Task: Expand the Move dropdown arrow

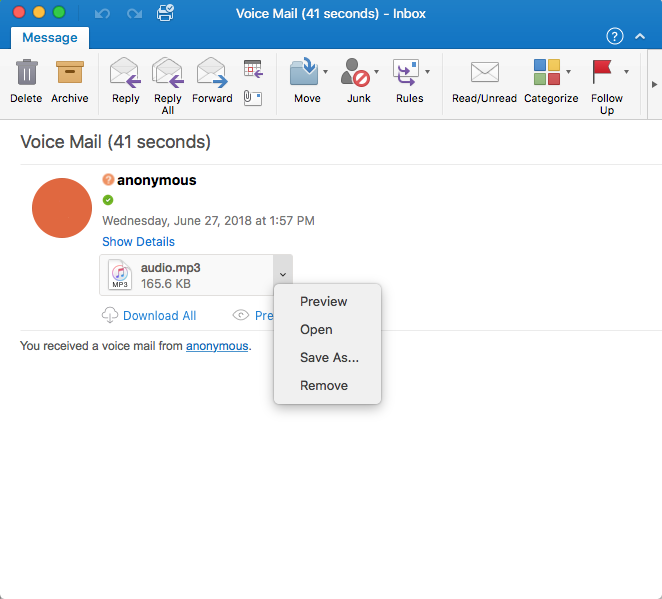Action: tap(326, 72)
